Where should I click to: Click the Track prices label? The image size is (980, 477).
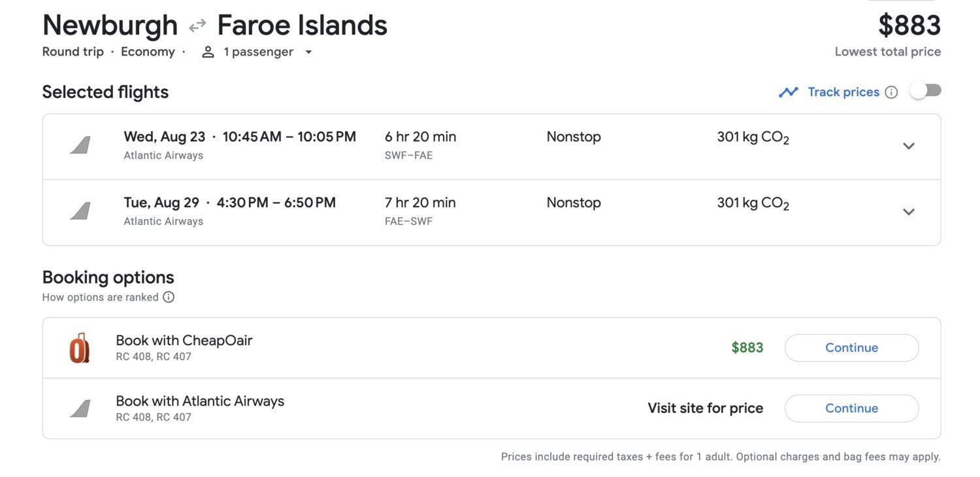841,91
